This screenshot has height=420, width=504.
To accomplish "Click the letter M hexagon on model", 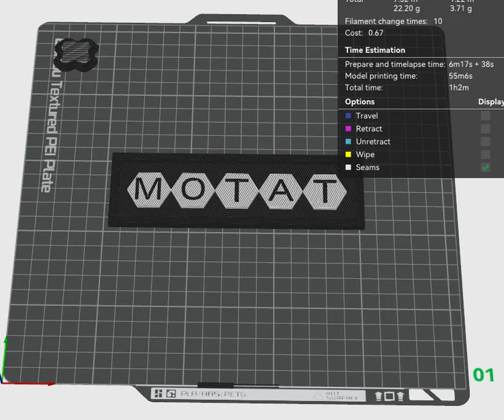I will 149,190.
